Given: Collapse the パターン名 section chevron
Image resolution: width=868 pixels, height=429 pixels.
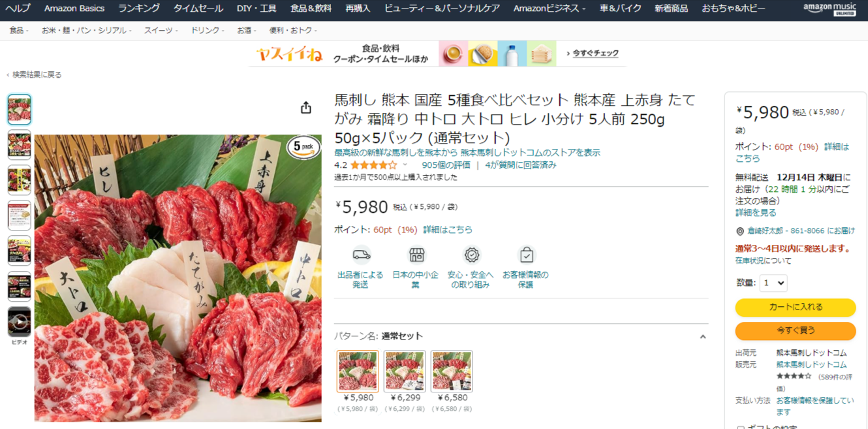Looking at the screenshot, I should pos(703,337).
